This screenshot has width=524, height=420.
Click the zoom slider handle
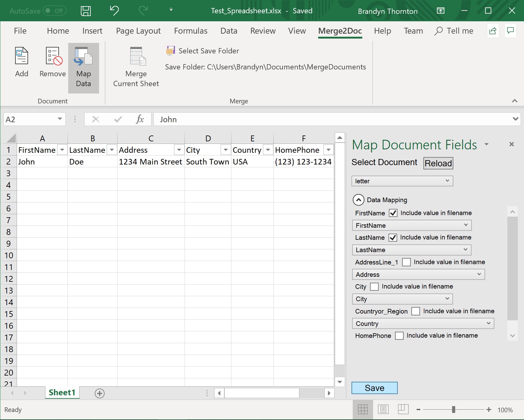tap(453, 410)
